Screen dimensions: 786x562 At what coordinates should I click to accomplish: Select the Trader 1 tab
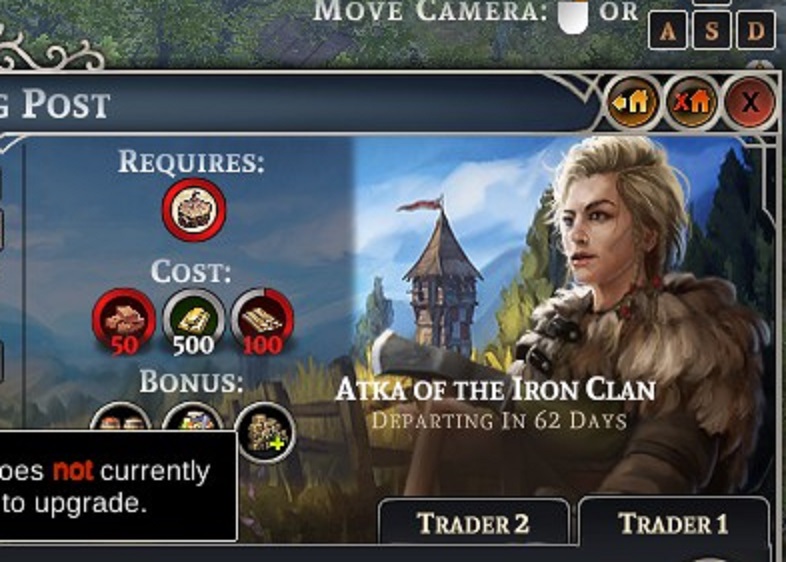pyautogui.click(x=673, y=522)
